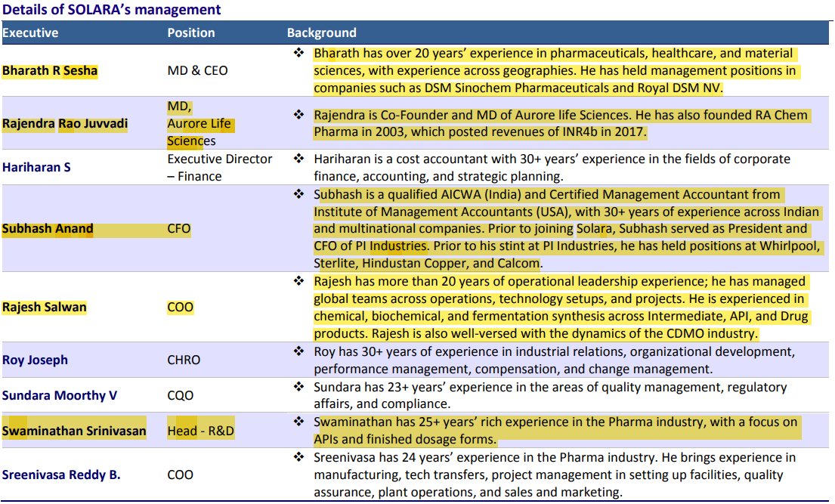835x504 pixels.
Task: Click the name 'Hariharan S'
Action: click(36, 167)
